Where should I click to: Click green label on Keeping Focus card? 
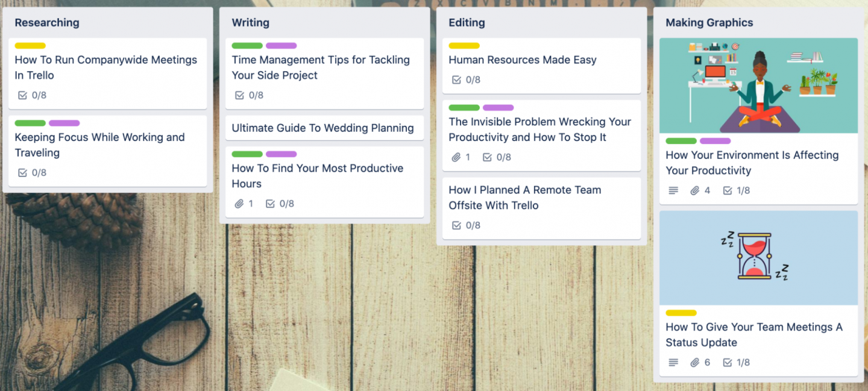click(30, 123)
